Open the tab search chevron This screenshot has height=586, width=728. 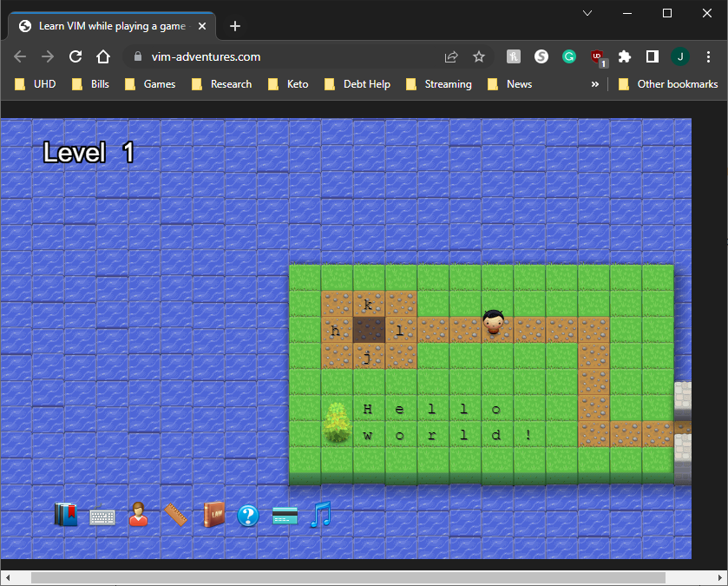pyautogui.click(x=587, y=13)
